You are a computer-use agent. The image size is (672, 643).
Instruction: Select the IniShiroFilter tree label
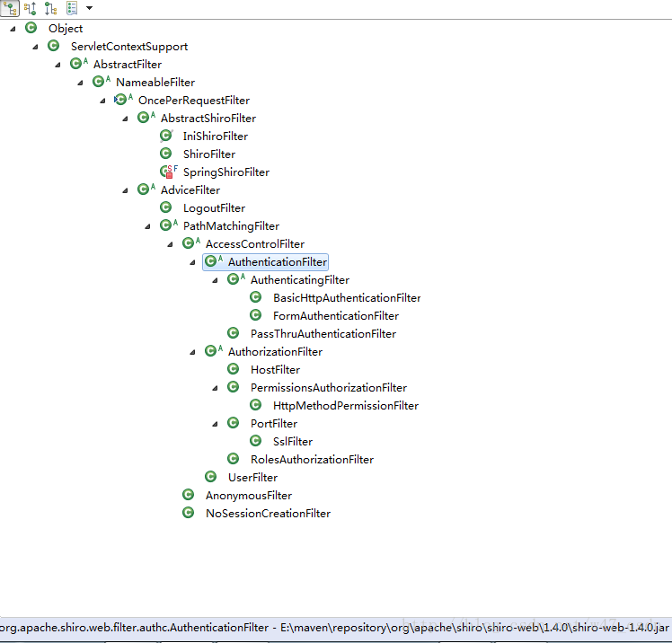(x=216, y=137)
